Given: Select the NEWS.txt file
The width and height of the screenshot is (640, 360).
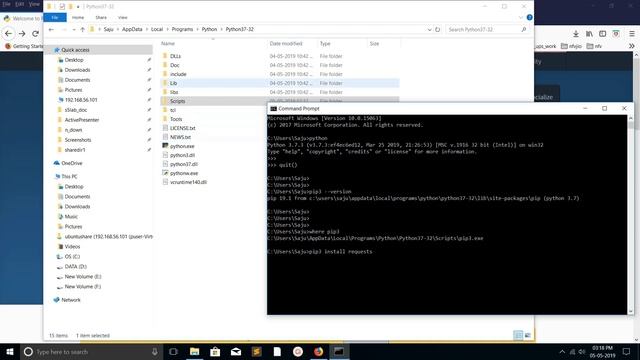Looking at the screenshot, I should tap(180, 137).
